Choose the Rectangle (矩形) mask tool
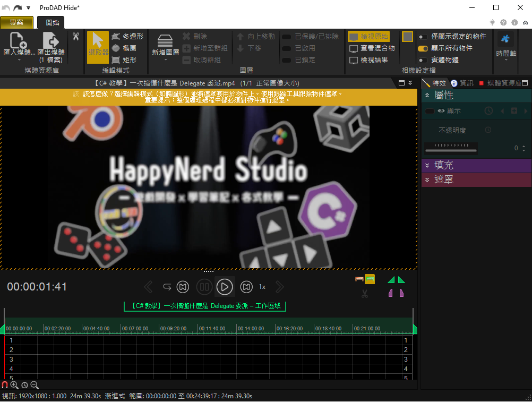This screenshot has height=402, width=532. (x=124, y=59)
